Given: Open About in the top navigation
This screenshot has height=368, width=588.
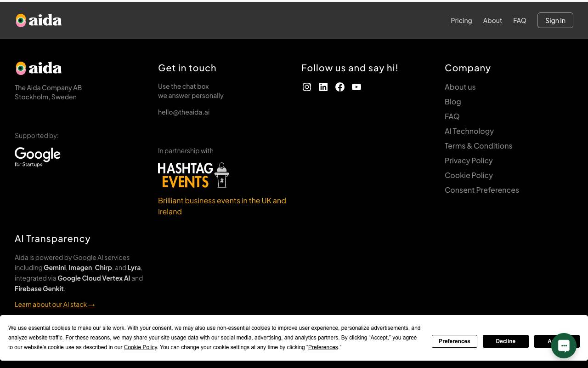Looking at the screenshot, I should coord(492,20).
